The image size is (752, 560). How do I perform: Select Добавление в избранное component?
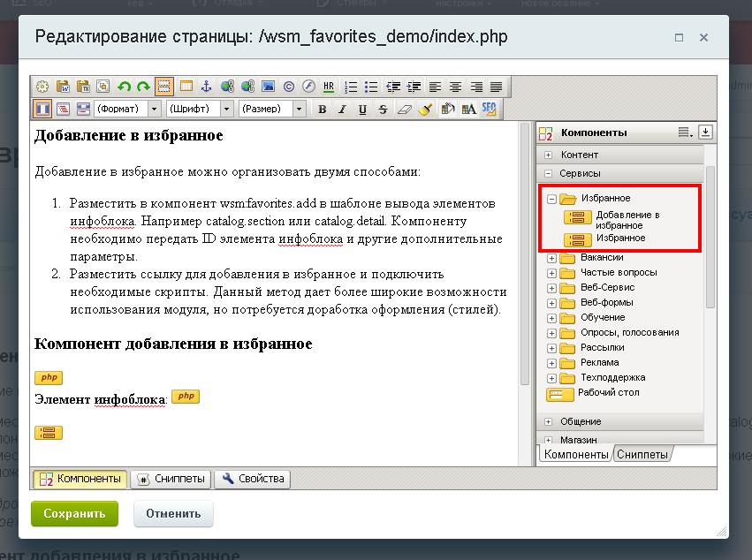[x=627, y=219]
